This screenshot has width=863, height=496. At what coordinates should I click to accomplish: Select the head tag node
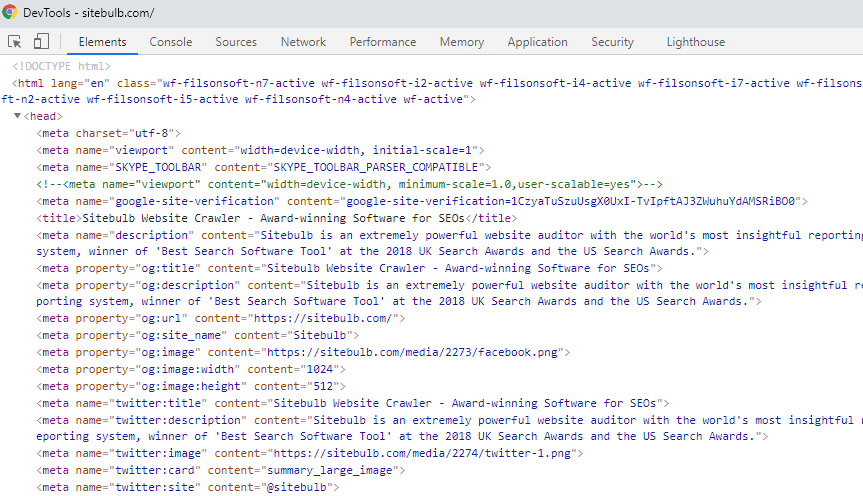[x=43, y=116]
